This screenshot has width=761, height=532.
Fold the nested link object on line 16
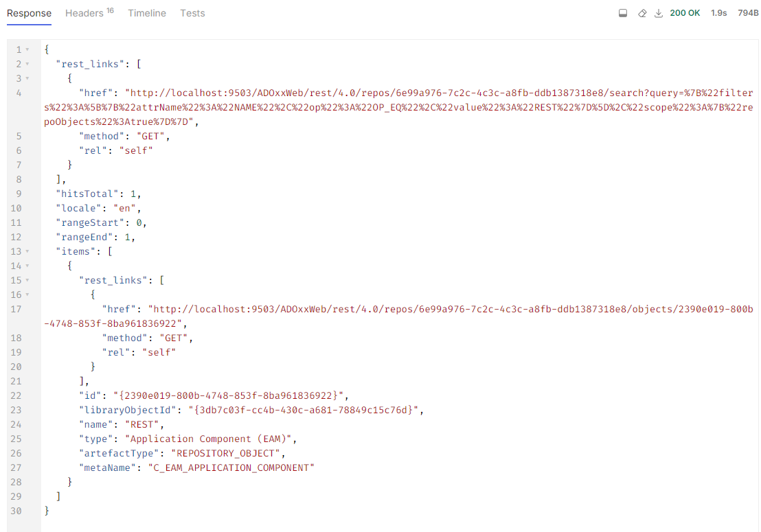pyautogui.click(x=27, y=294)
